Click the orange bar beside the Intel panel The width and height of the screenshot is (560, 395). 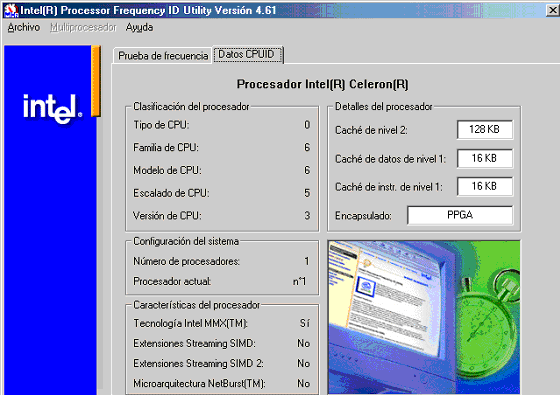[x=96, y=81]
